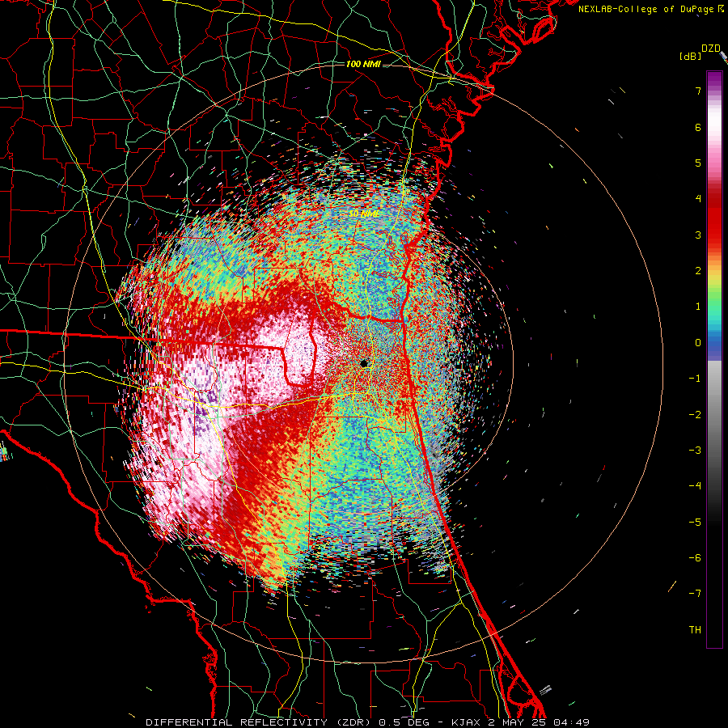Click the DZD legend title
Viewport: 728px width, 728px height.
tap(711, 49)
